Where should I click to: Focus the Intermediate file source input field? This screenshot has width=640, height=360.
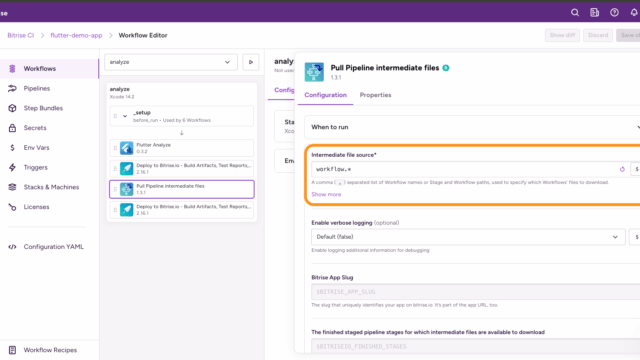[x=465, y=169]
